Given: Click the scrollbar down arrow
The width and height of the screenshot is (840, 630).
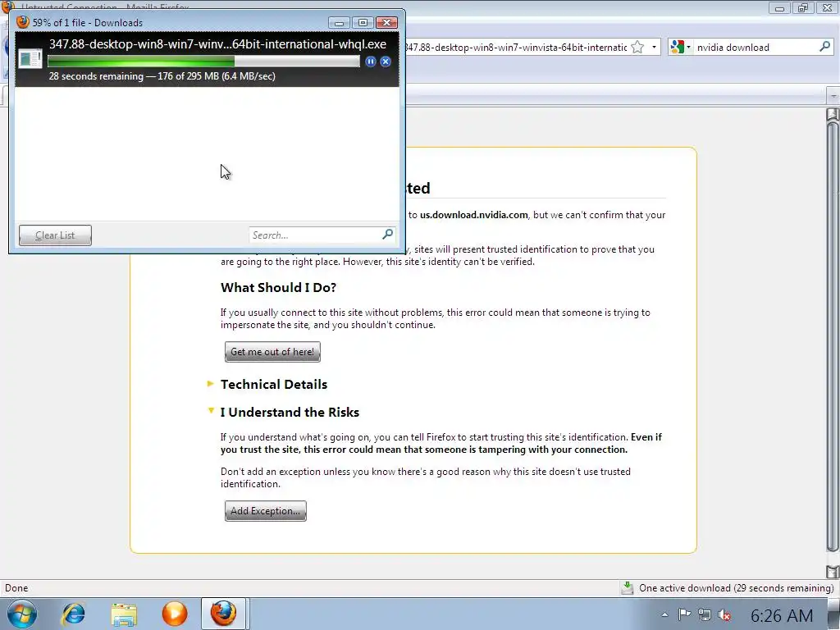Looking at the screenshot, I should pyautogui.click(x=833, y=572).
